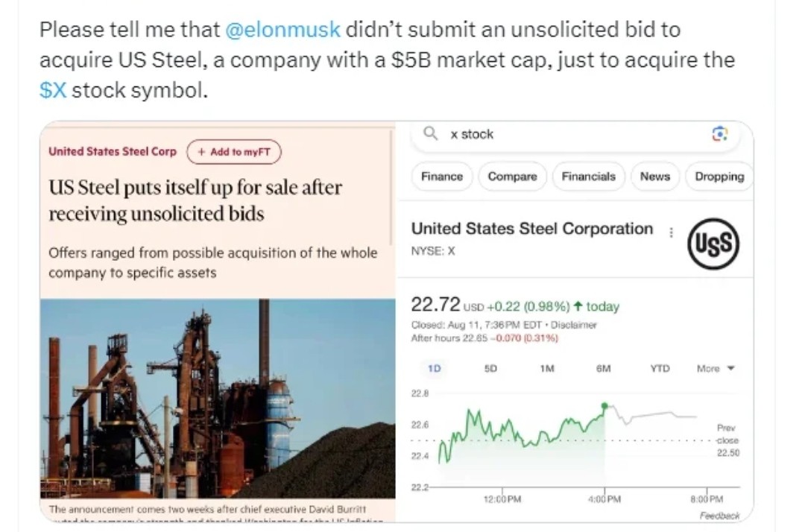Select the 1D chart range
Viewport: 805px width, 532px height.
point(435,368)
